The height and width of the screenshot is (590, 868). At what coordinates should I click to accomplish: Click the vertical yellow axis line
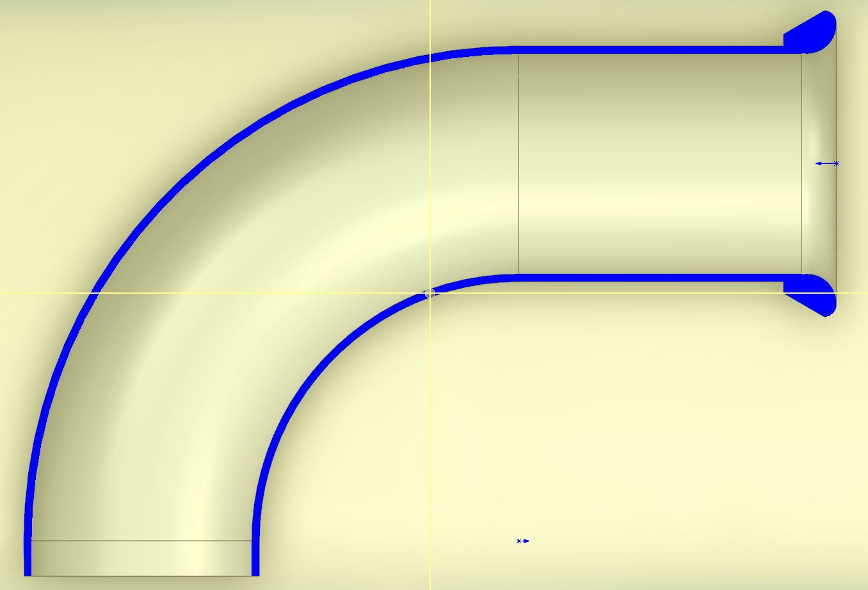click(430, 448)
